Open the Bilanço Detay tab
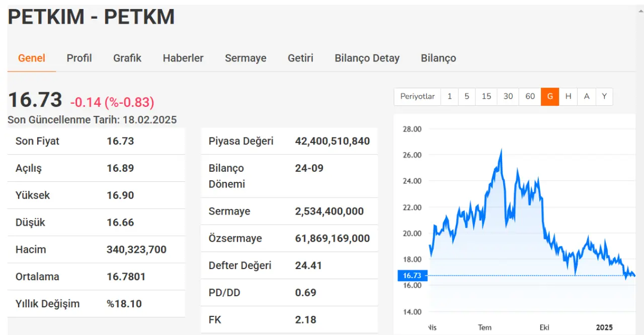This screenshot has height=335, width=644. pos(367,58)
